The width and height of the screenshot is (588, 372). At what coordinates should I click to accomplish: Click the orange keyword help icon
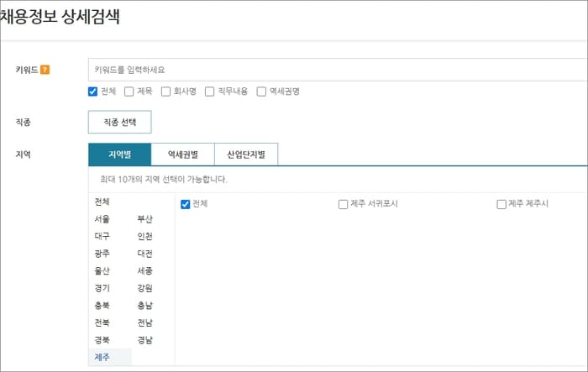click(45, 70)
